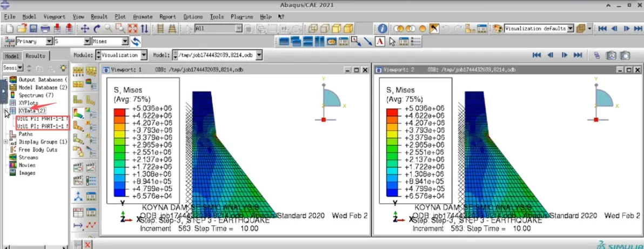Click the Save Model Database icon
Viewport: 644px width, 249px height.
tap(33, 28)
